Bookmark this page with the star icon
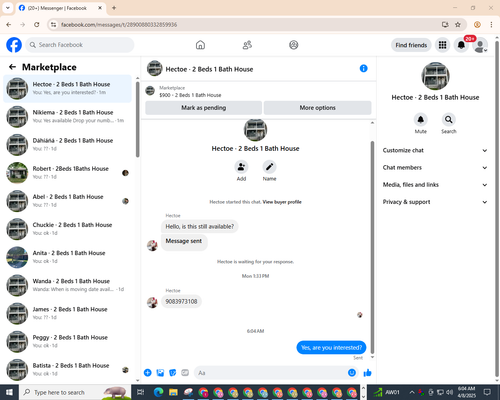The width and height of the screenshot is (500, 400). [458, 24]
